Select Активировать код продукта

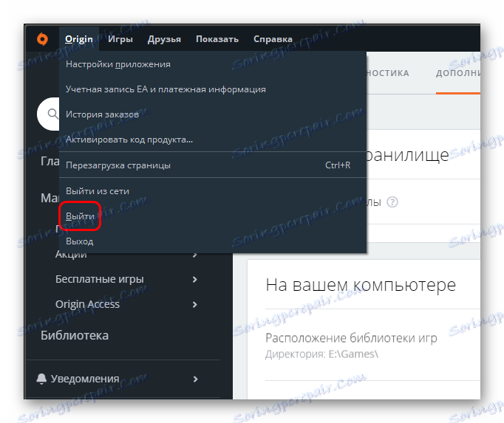pyautogui.click(x=213, y=140)
